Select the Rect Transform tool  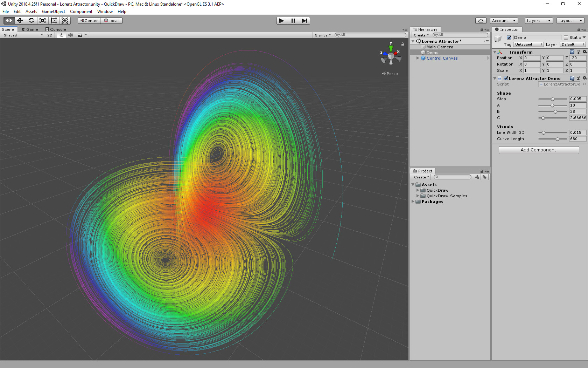coord(54,20)
